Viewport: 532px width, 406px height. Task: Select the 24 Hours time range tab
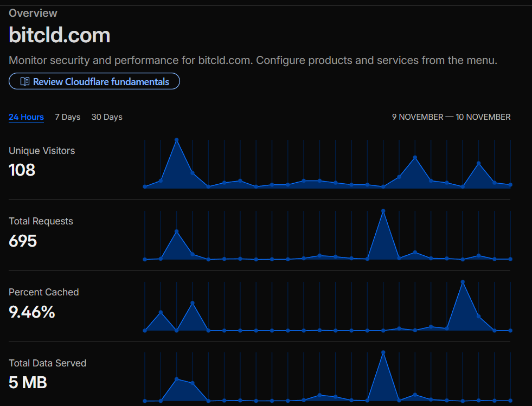(26, 117)
